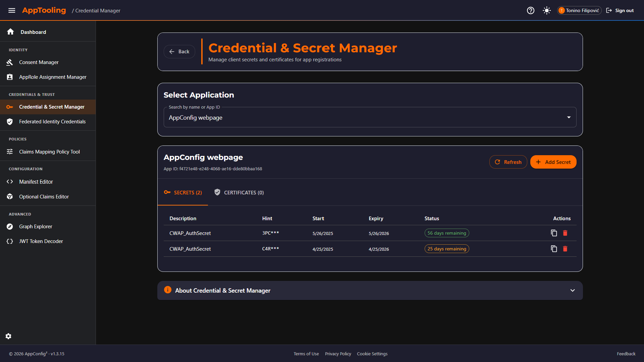Click the hamburger menu icon
Viewport: 644px width, 362px height.
coord(12,10)
